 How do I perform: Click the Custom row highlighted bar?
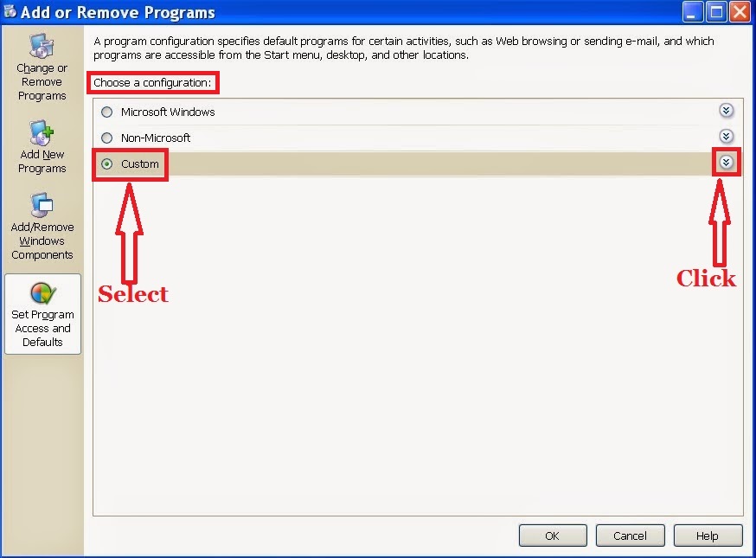coord(418,164)
